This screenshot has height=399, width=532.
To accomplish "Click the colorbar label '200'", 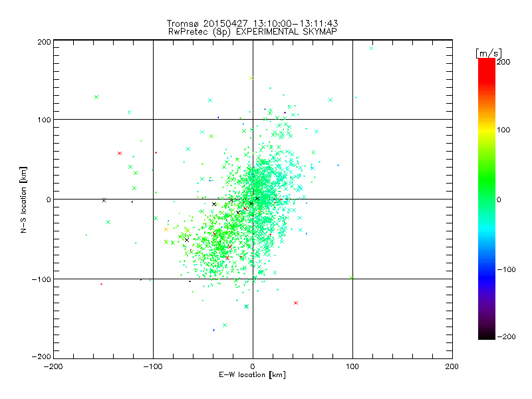I will (503, 62).
